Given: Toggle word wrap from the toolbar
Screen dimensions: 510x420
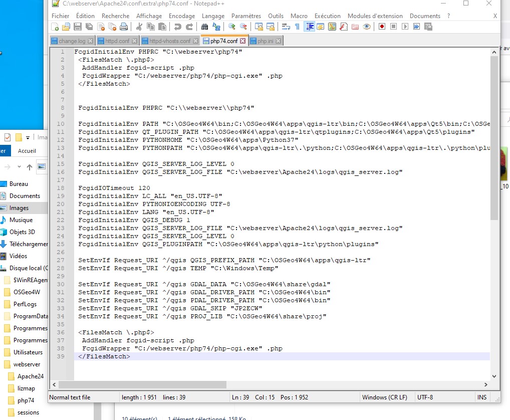Looking at the screenshot, I should point(285,27).
